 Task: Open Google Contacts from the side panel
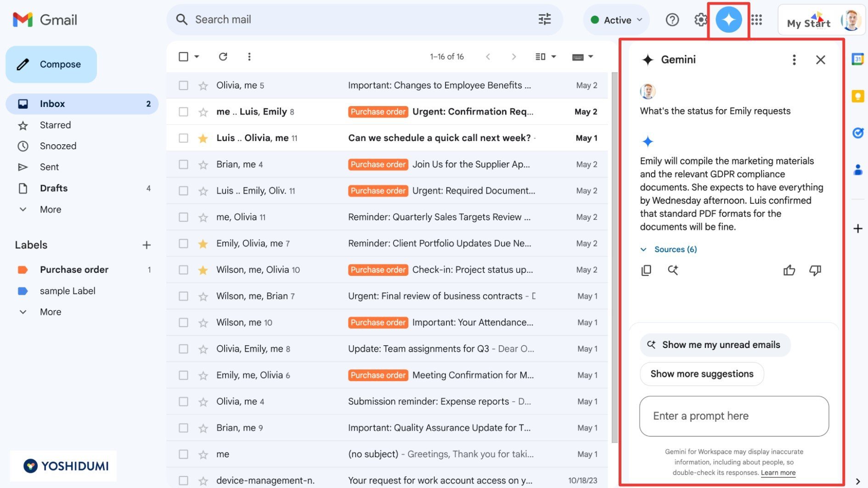(x=857, y=170)
